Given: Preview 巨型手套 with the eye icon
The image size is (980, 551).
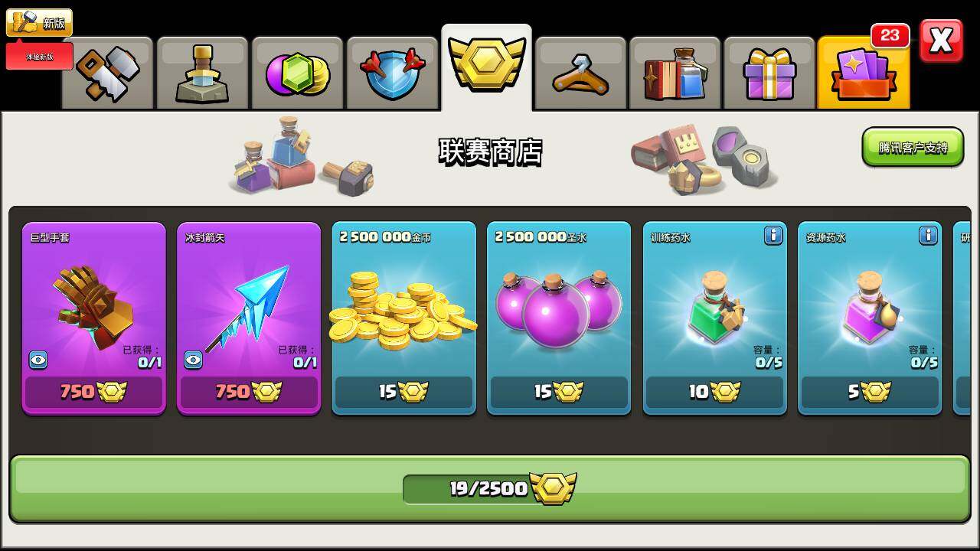Looking at the screenshot, I should 39,360.
